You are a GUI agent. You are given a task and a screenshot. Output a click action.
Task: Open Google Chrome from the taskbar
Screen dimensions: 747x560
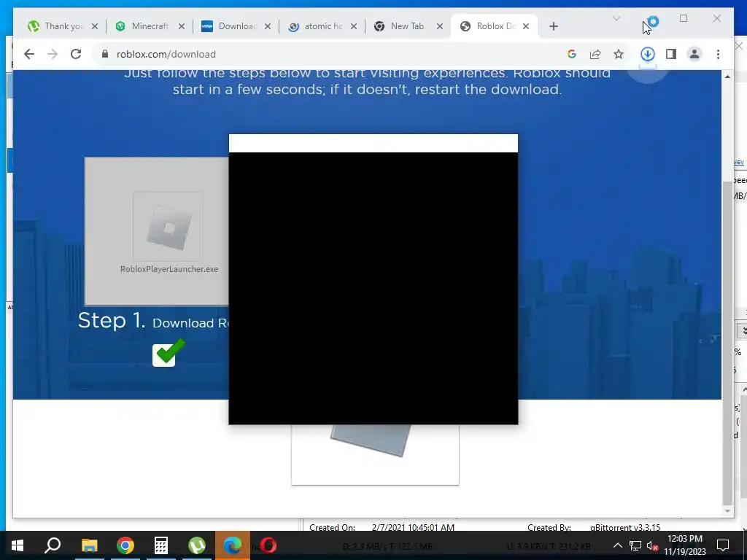(125, 545)
